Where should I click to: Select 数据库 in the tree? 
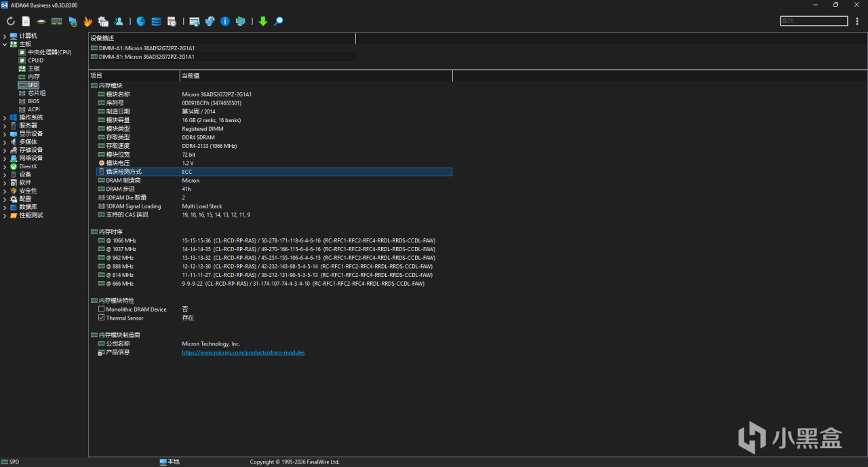[x=28, y=207]
